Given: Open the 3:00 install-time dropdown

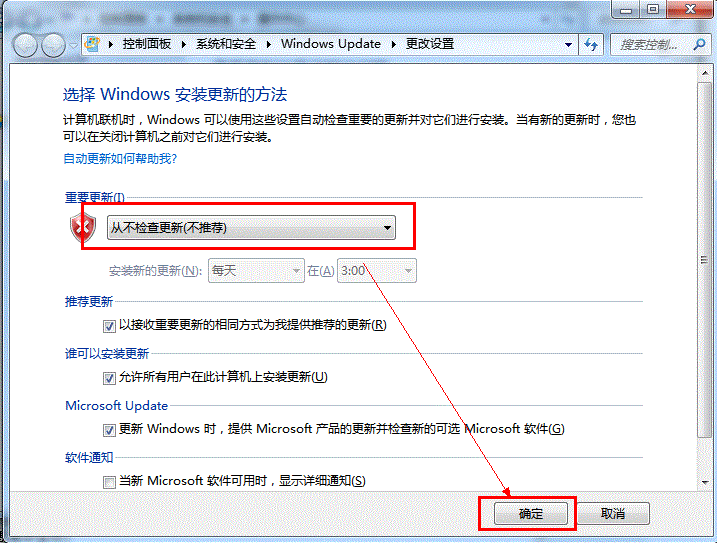Looking at the screenshot, I should click(x=377, y=270).
